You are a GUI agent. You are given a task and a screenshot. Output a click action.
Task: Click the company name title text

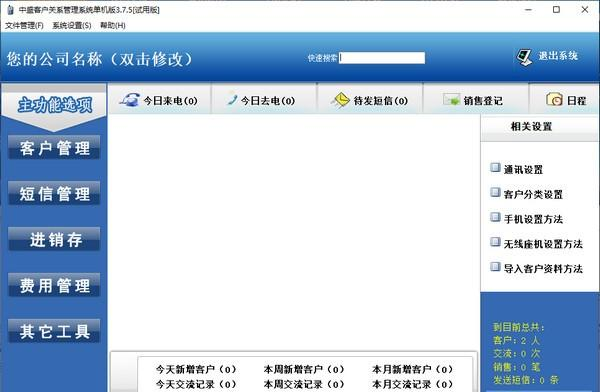tap(99, 59)
